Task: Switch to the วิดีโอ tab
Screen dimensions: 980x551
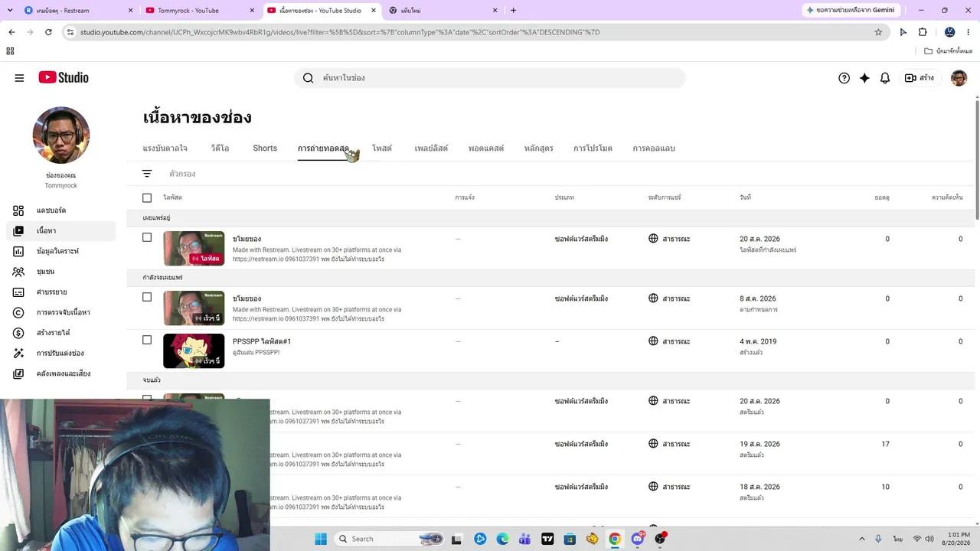Action: (x=220, y=148)
